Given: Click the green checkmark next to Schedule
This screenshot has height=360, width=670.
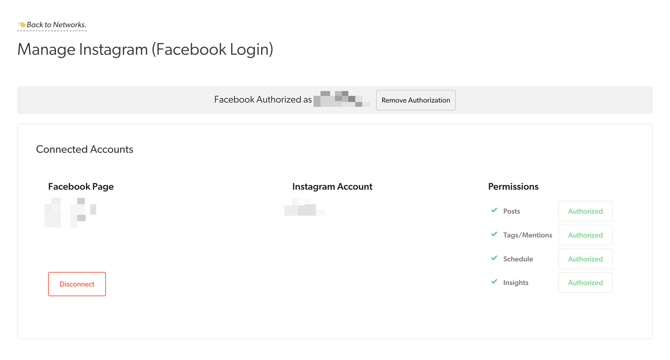Looking at the screenshot, I should (x=494, y=258).
